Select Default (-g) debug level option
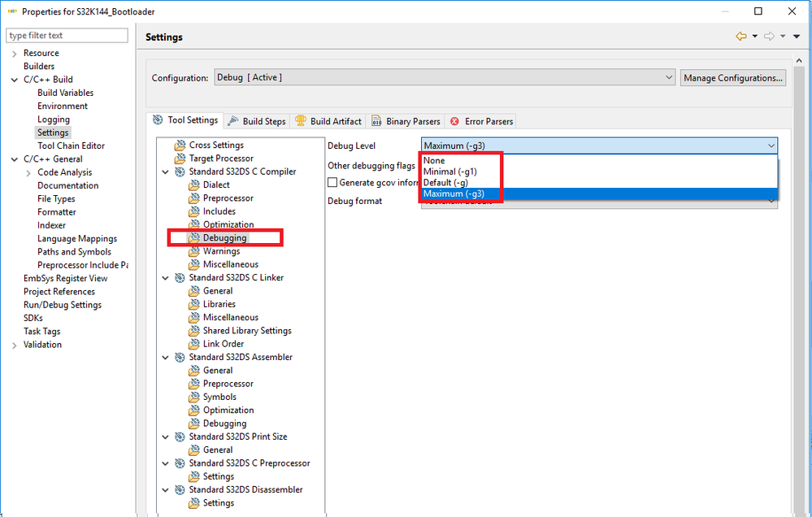Viewport: 812px width, 517px height. tap(600, 182)
